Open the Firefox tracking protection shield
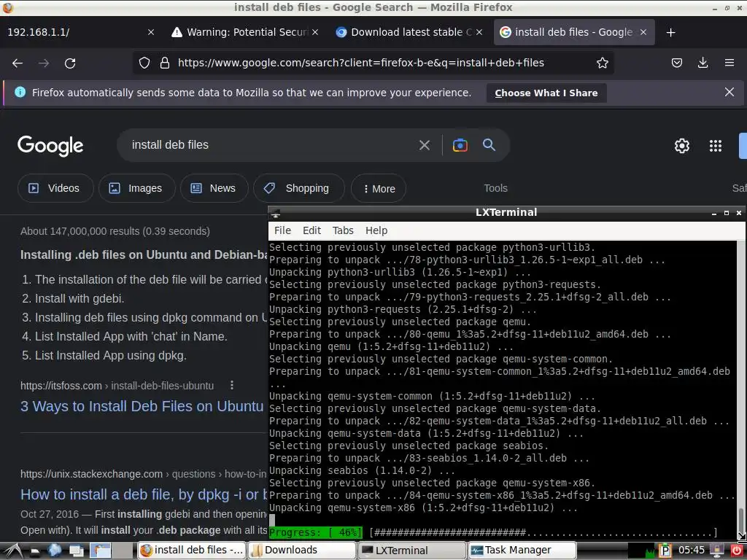Image resolution: width=747 pixels, height=560 pixels. tap(144, 63)
